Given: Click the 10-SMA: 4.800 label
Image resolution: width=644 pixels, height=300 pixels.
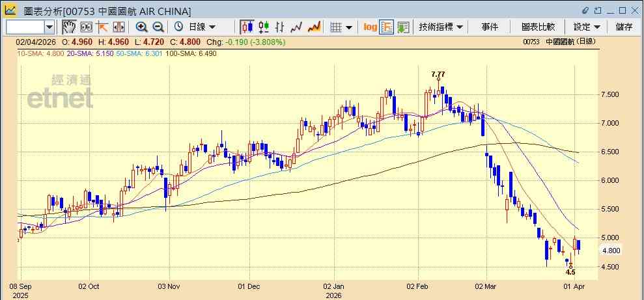Looking at the screenshot, I should click(x=40, y=53).
